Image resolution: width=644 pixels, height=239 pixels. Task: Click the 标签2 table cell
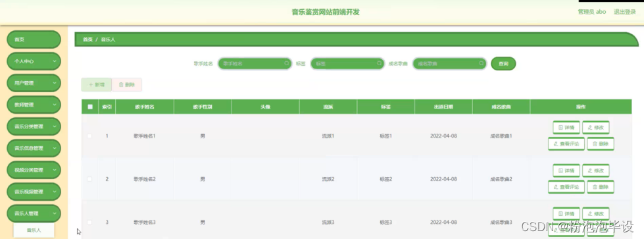tap(386, 179)
